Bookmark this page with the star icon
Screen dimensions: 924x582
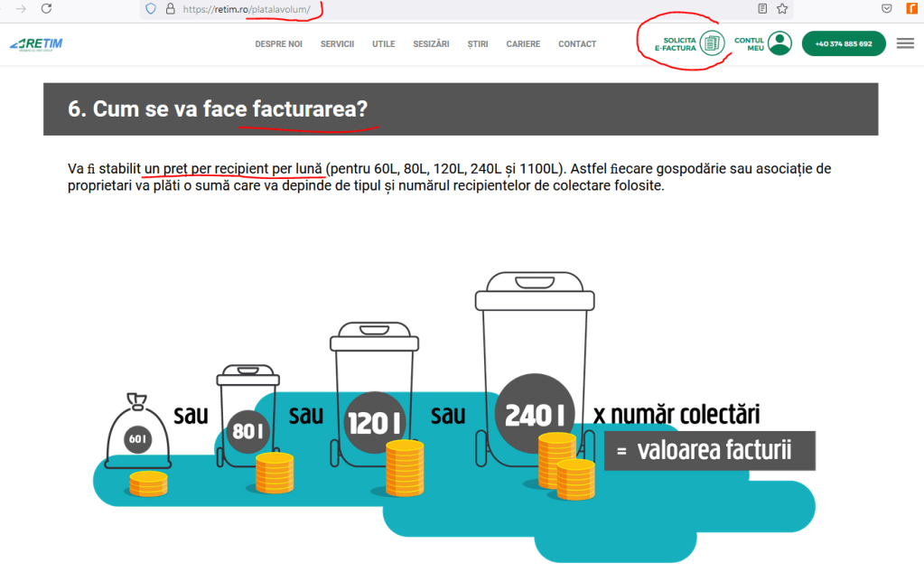point(782,8)
